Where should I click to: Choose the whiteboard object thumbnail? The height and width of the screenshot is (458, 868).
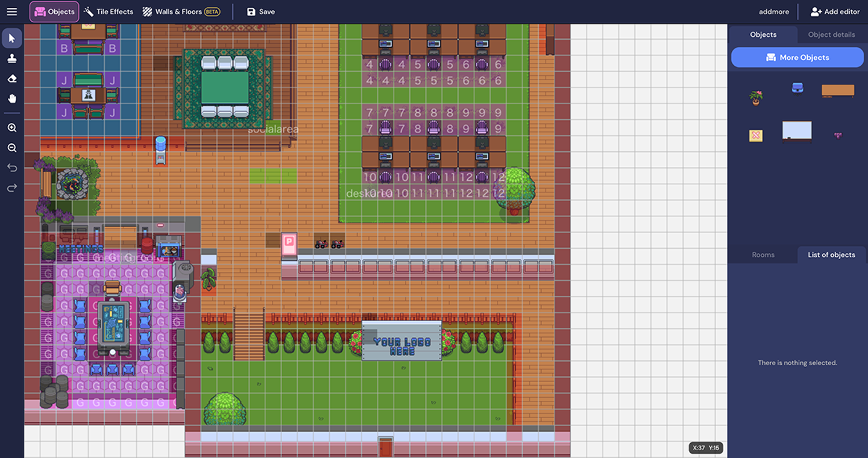point(797,131)
